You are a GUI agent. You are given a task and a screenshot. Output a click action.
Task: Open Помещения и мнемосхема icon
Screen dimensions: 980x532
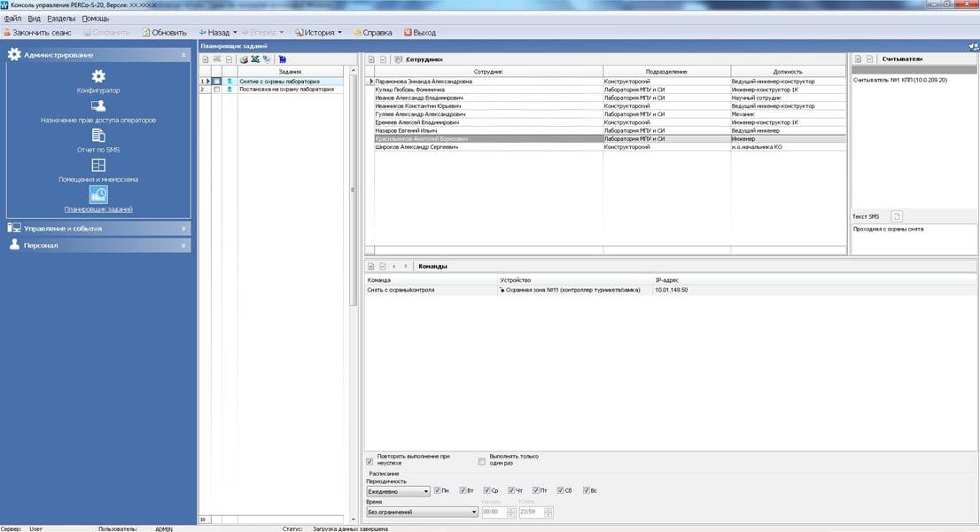pos(98,166)
